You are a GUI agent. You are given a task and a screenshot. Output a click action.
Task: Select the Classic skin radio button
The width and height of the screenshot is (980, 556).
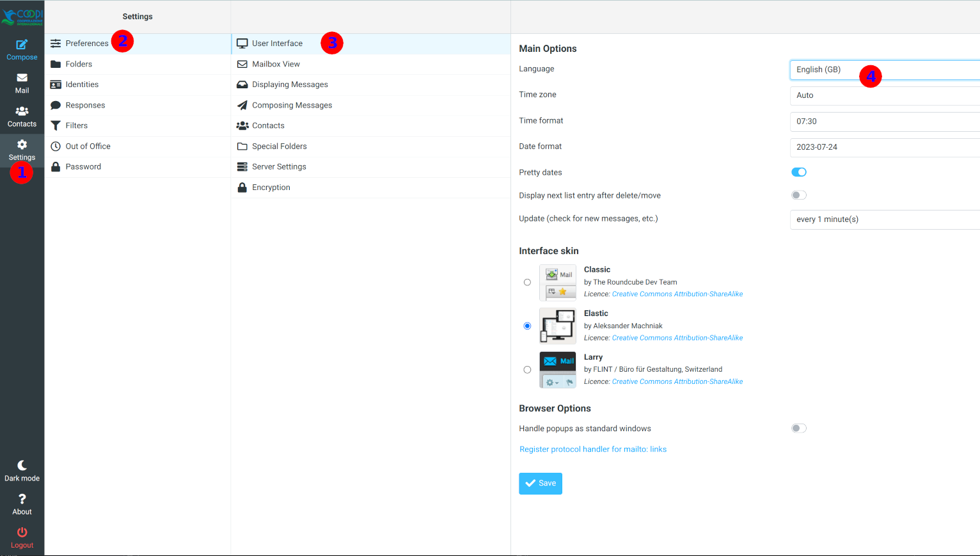click(x=527, y=282)
